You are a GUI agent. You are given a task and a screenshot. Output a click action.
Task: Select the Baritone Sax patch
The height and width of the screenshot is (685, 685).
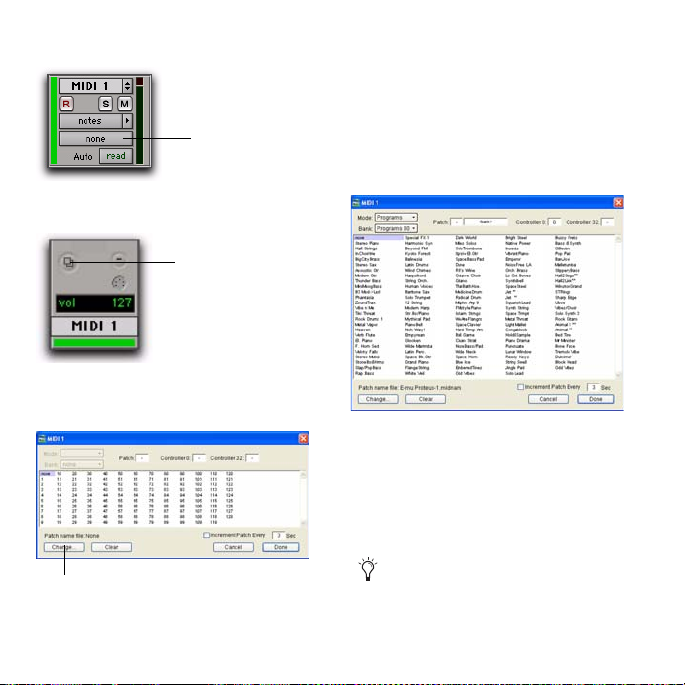tap(417, 292)
